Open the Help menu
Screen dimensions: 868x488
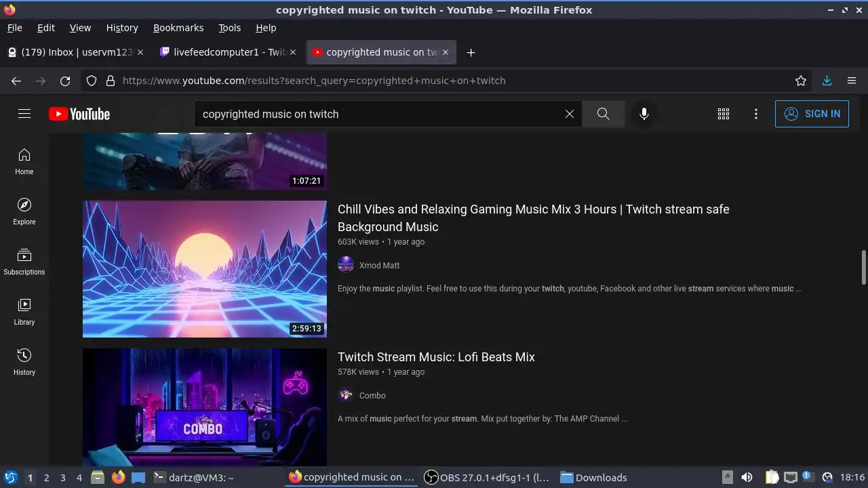(x=266, y=28)
